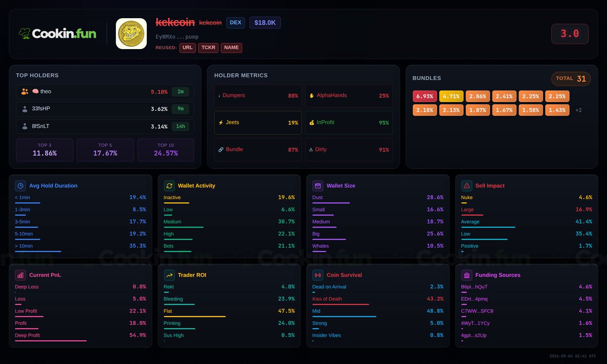This screenshot has width=607, height=364.
Task: Click the 2m age badge for theo
Action: (181, 92)
